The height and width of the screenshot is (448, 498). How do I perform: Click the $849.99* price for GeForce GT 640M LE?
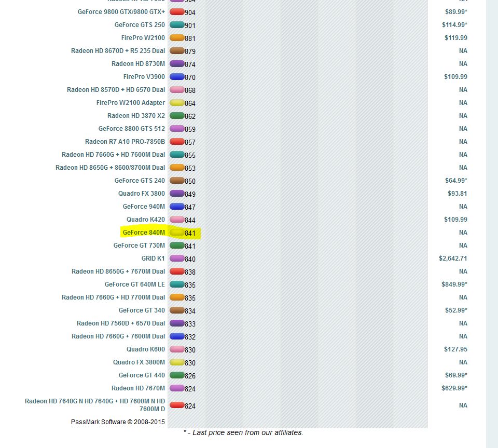tap(454, 284)
